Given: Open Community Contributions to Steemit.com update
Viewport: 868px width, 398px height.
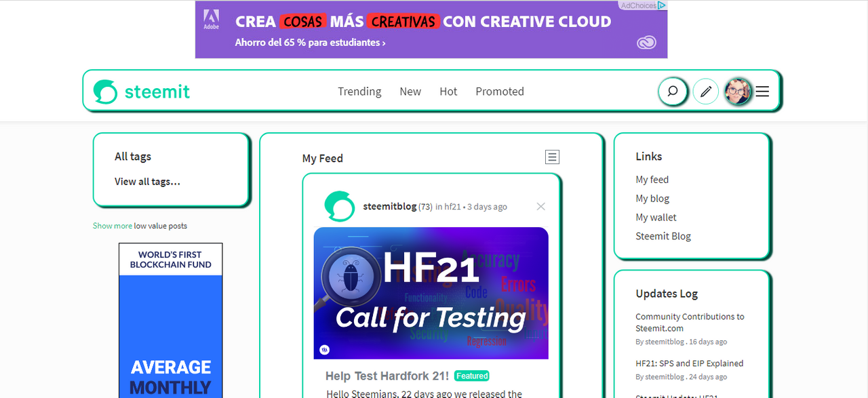Looking at the screenshot, I should 690,322.
